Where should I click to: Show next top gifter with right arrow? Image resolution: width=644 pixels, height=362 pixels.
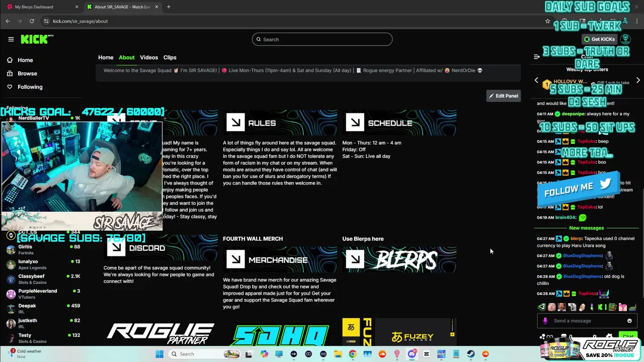pos(638,80)
